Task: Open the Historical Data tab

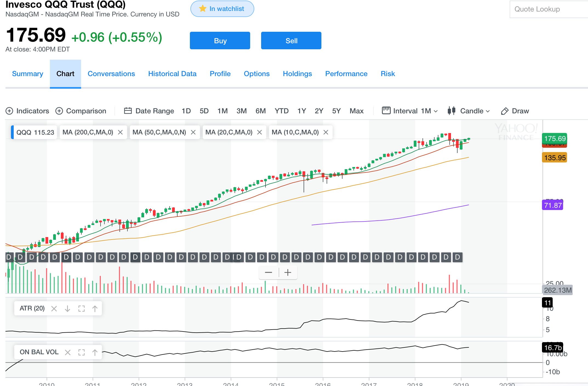Action: click(x=172, y=74)
